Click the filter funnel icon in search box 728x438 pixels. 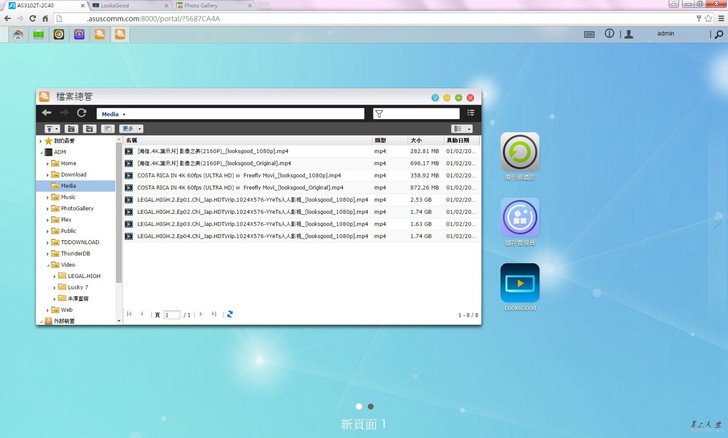379,114
